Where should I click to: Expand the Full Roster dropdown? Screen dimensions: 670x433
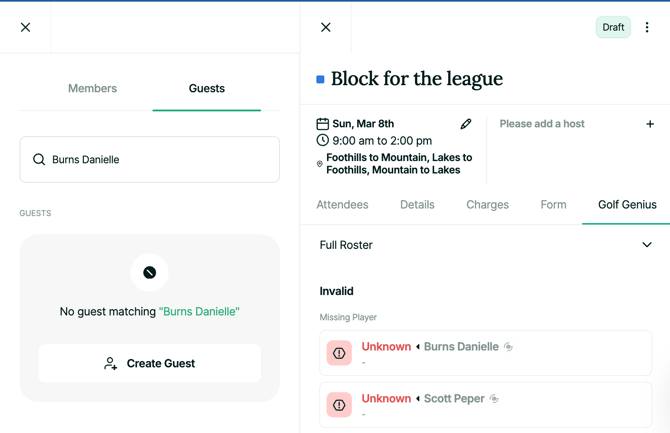coord(646,245)
